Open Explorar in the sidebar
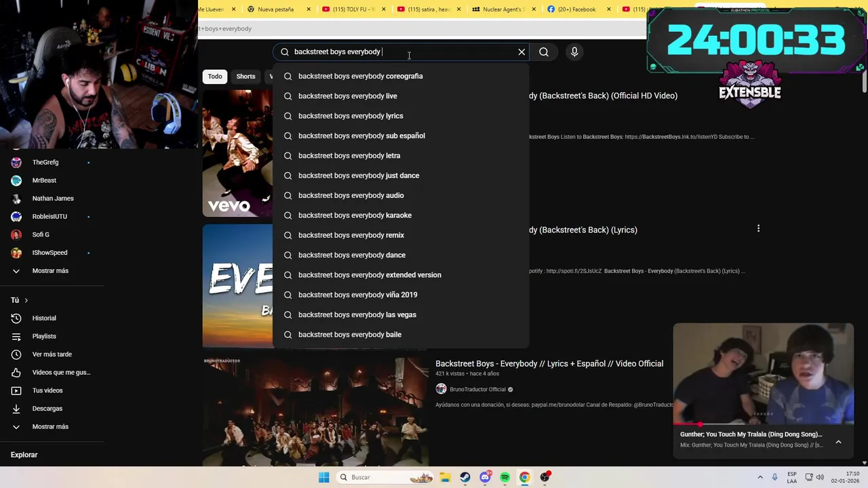Image resolution: width=868 pixels, height=488 pixels. coord(24,455)
